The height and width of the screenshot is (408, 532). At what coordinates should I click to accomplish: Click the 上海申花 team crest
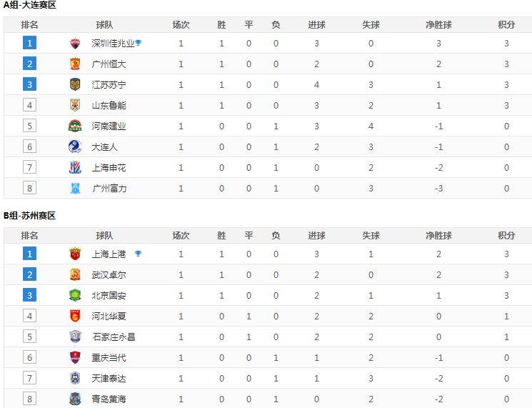tap(75, 168)
